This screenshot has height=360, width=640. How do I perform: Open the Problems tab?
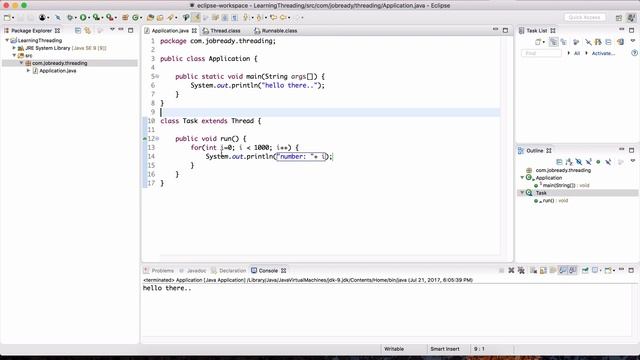[x=162, y=271]
